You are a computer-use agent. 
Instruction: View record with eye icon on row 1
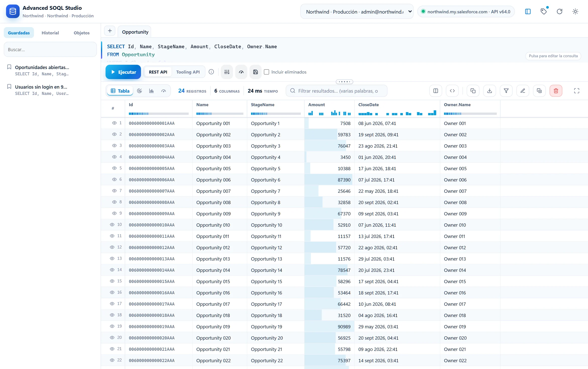(x=114, y=123)
